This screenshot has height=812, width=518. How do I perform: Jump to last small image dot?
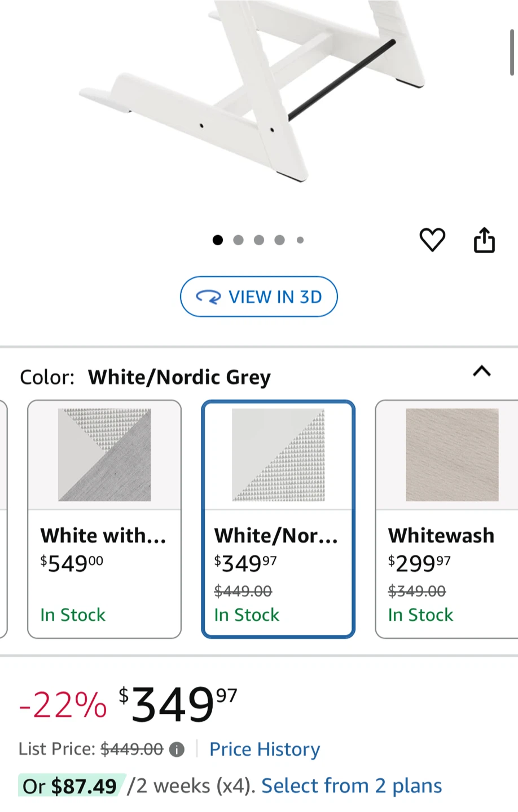pyautogui.click(x=300, y=240)
